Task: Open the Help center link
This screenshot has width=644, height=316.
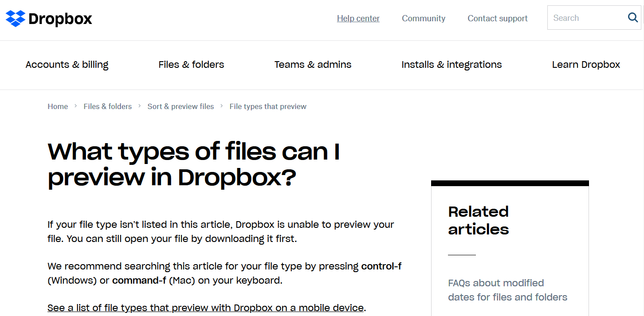Action: (358, 18)
